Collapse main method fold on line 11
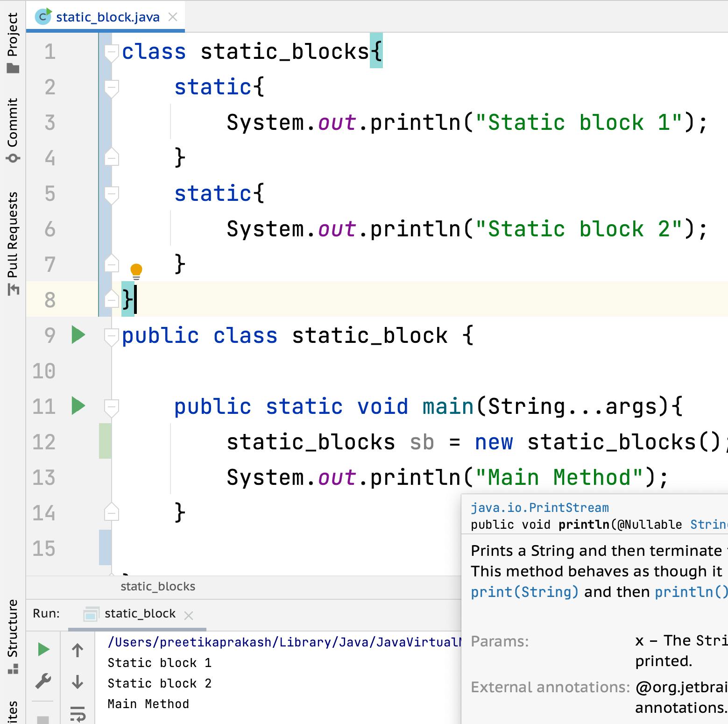The height and width of the screenshot is (724, 728). (111, 408)
